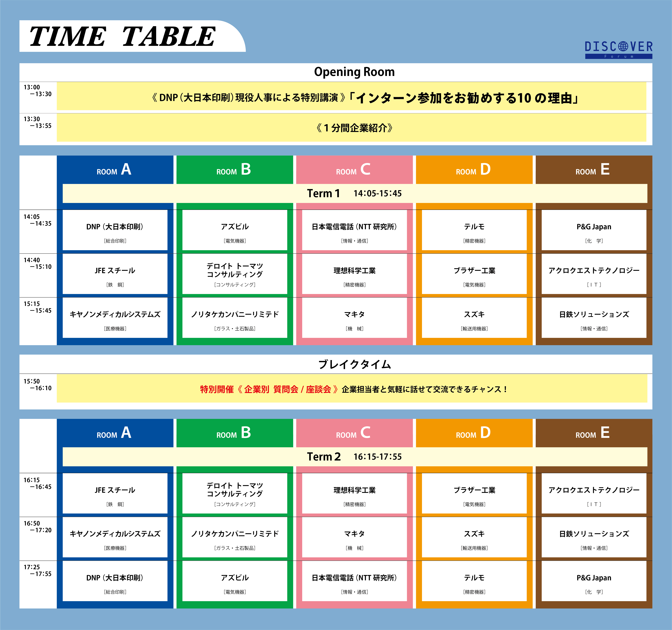Image resolution: width=672 pixels, height=630 pixels.
Task: Select マキタ in the 15:15 slot
Action: pos(354,318)
